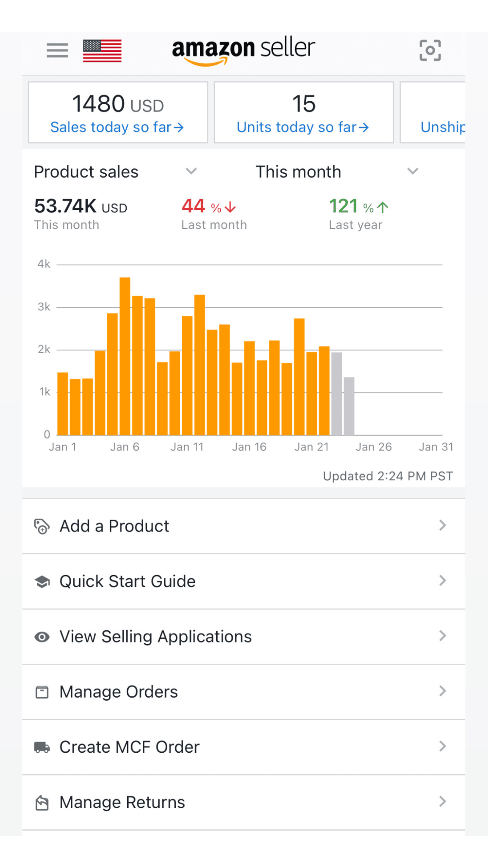Open the hamburger navigation menu
The height and width of the screenshot is (868, 488).
tap(57, 50)
